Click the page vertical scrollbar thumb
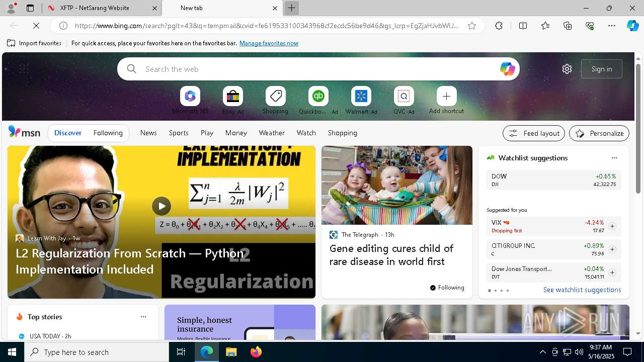The width and height of the screenshot is (644, 362). point(638,128)
